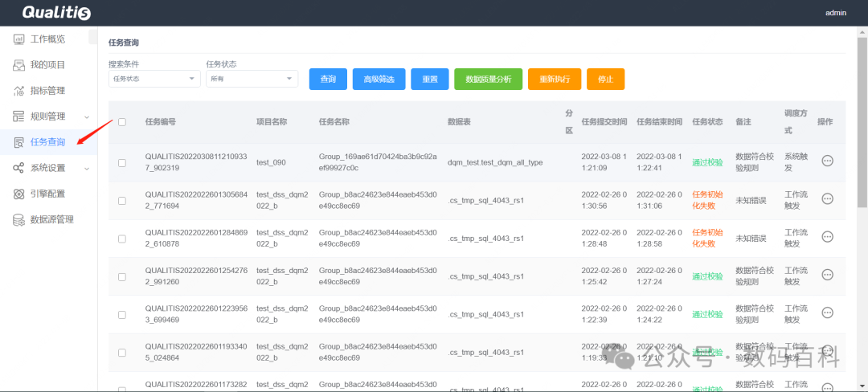Click the orange 停止 button

(606, 79)
